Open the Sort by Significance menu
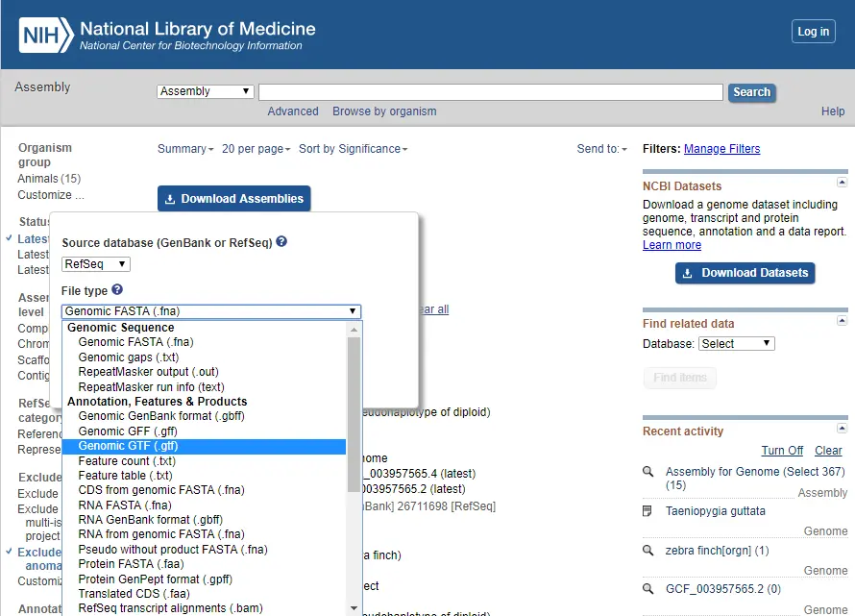 (x=353, y=149)
